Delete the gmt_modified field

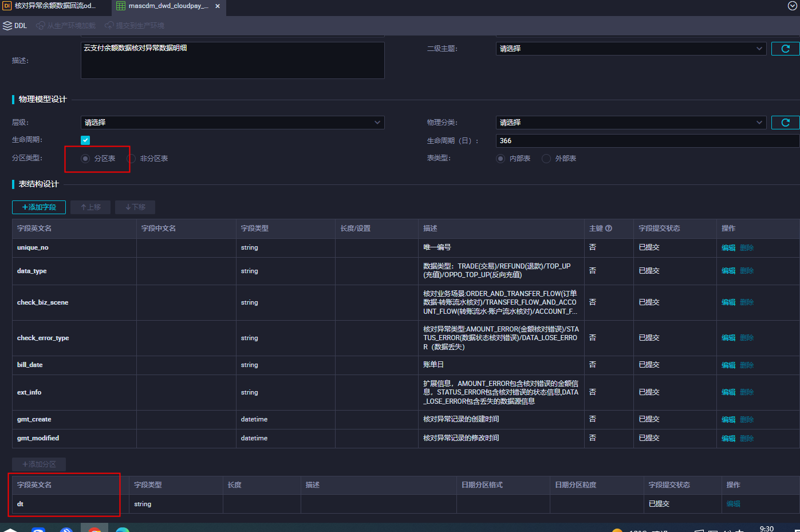(747, 439)
